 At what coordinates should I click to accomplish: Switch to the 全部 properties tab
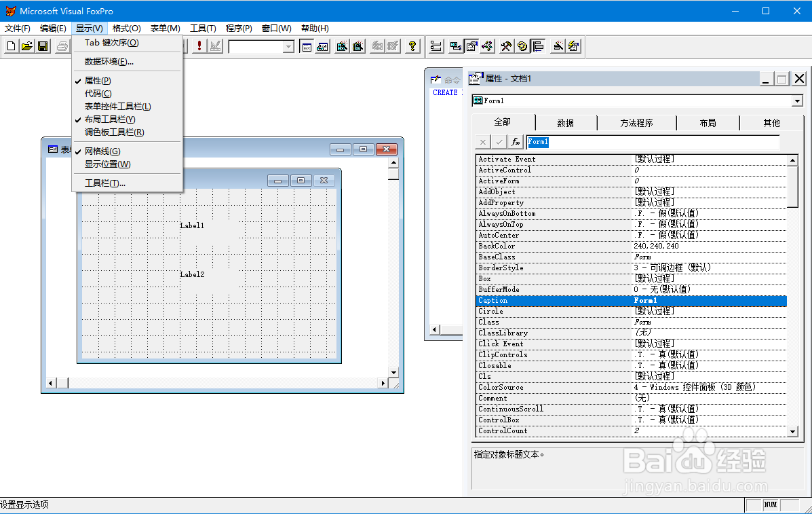click(x=502, y=122)
